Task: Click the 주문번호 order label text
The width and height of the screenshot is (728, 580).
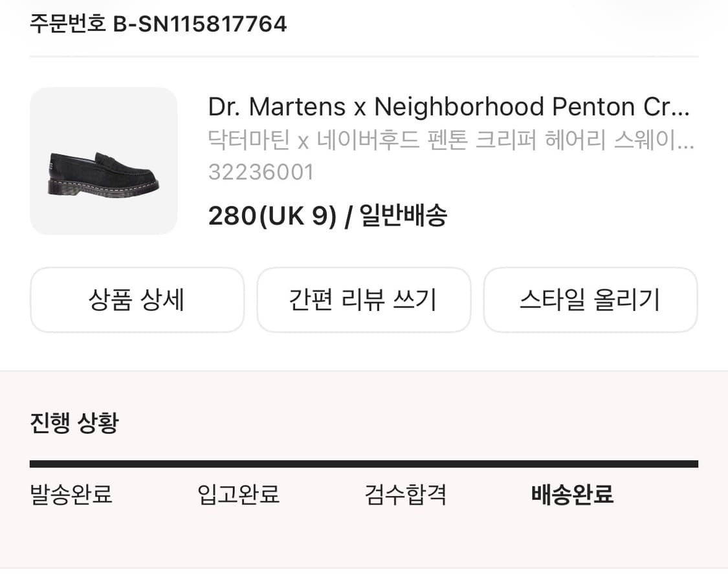Action: [66, 24]
